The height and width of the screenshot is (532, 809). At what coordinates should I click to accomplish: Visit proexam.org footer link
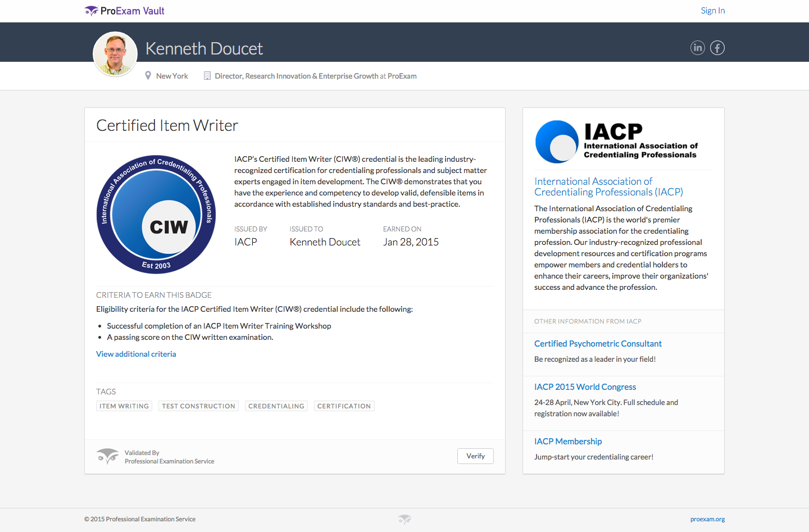(707, 519)
